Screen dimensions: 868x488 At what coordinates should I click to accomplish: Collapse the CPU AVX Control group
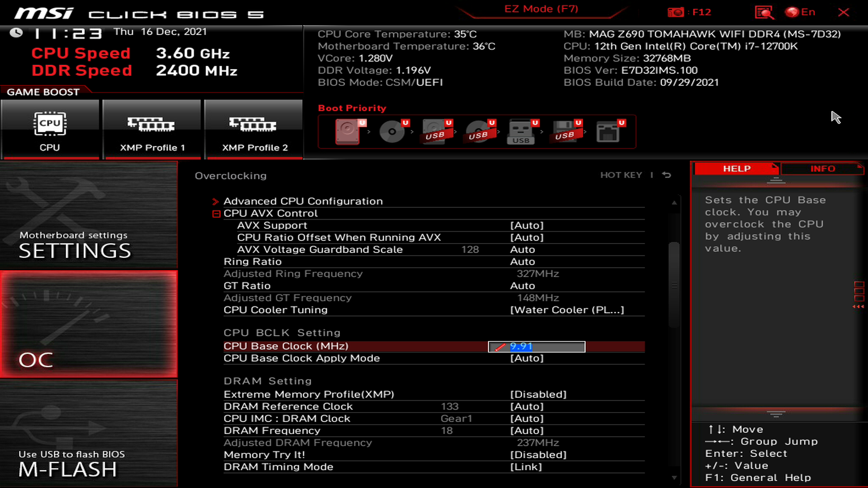coord(216,214)
